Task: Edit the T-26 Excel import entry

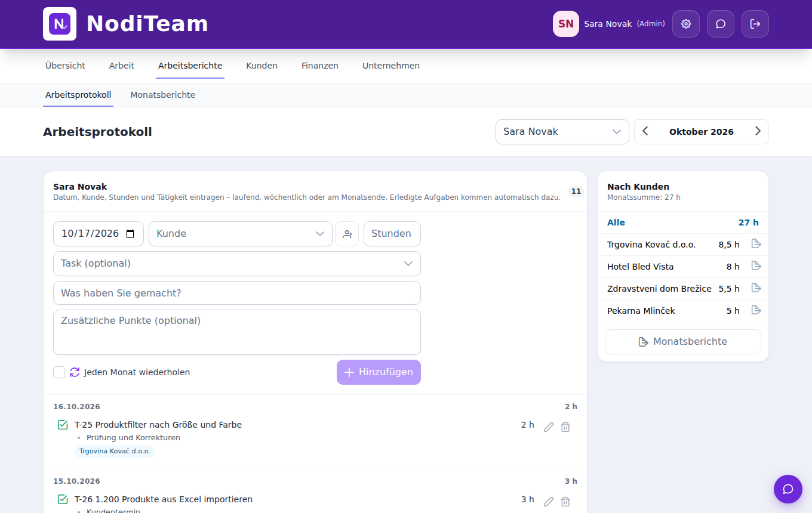Action: pyautogui.click(x=549, y=502)
